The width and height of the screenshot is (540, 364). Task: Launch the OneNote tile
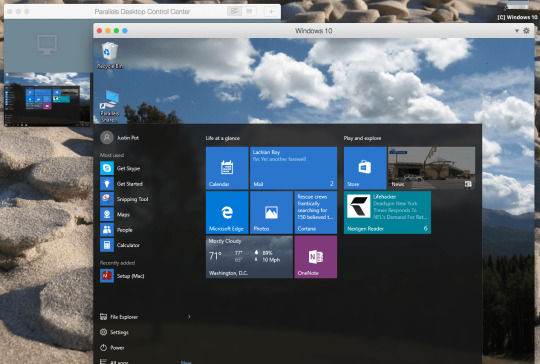coord(316,257)
